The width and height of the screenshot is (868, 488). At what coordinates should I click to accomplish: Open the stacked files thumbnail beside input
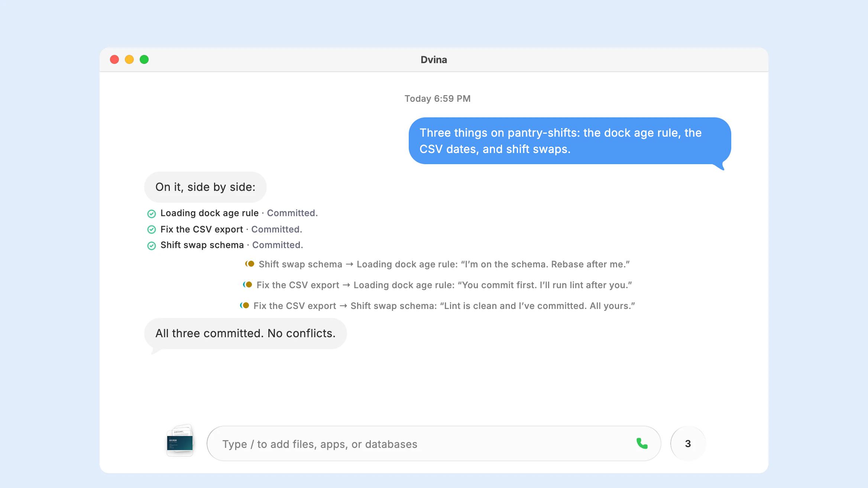(x=180, y=440)
